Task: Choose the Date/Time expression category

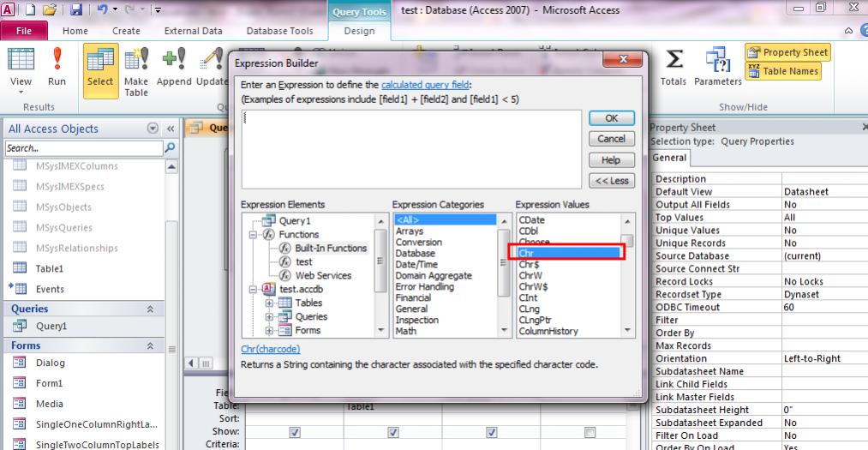Action: pos(416,265)
